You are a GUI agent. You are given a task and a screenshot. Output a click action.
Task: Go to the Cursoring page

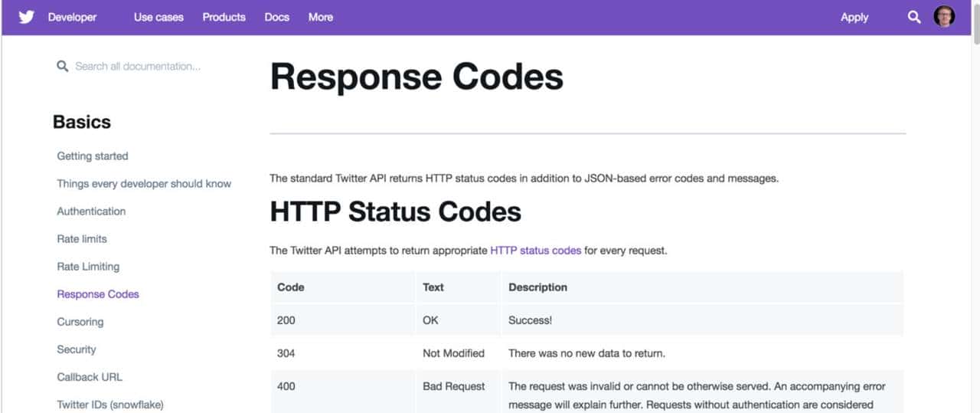click(x=80, y=322)
